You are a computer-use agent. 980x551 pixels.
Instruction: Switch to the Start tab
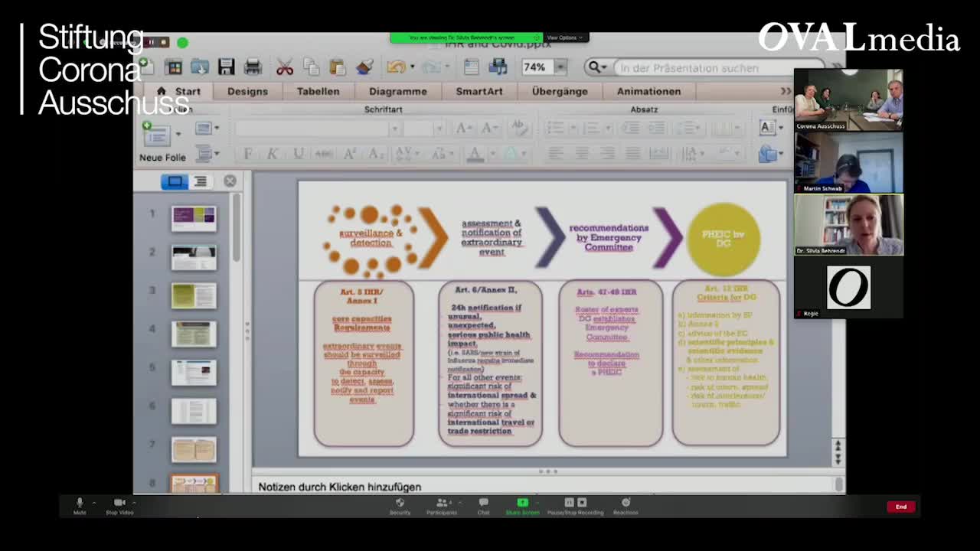coord(180,91)
